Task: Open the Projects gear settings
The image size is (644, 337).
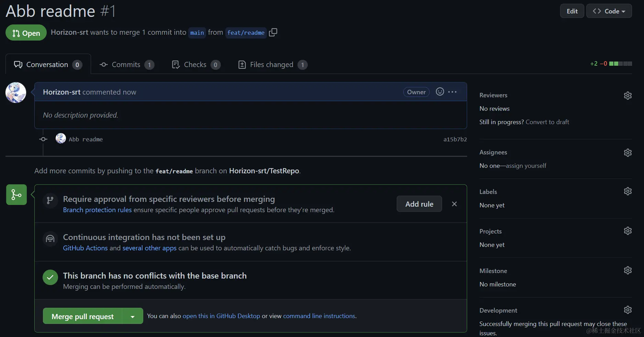Action: tap(628, 231)
